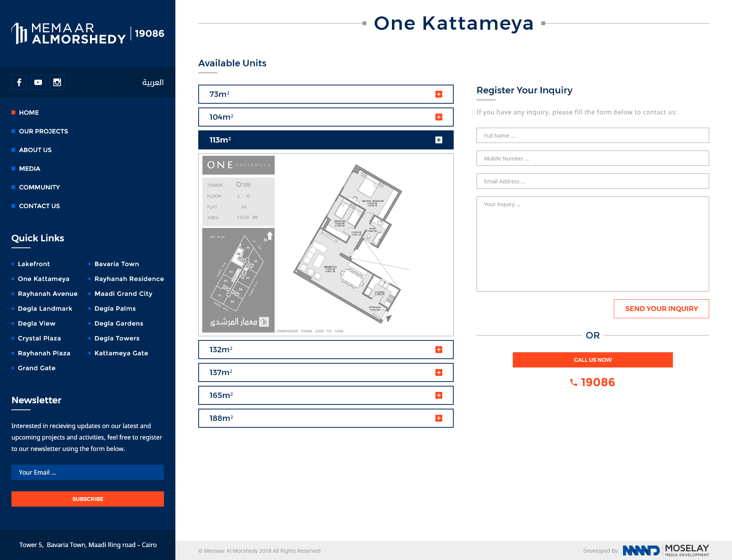
Task: Open MEDIA menu item
Action: tap(29, 168)
